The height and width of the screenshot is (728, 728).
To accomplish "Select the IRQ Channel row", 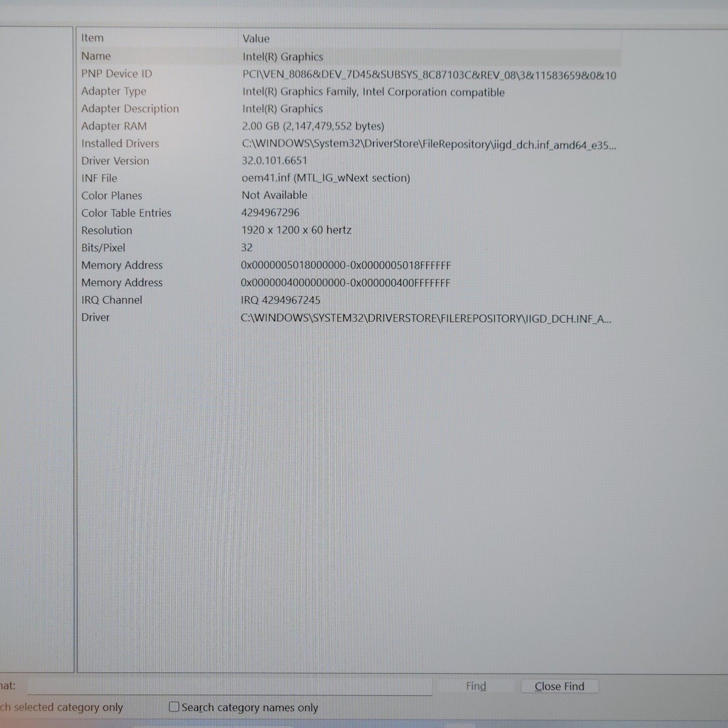I will click(112, 300).
